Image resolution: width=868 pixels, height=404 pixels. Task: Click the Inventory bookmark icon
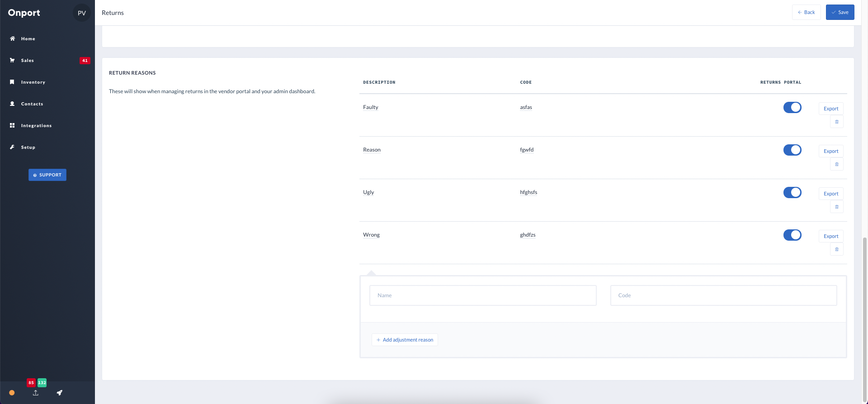pyautogui.click(x=12, y=82)
